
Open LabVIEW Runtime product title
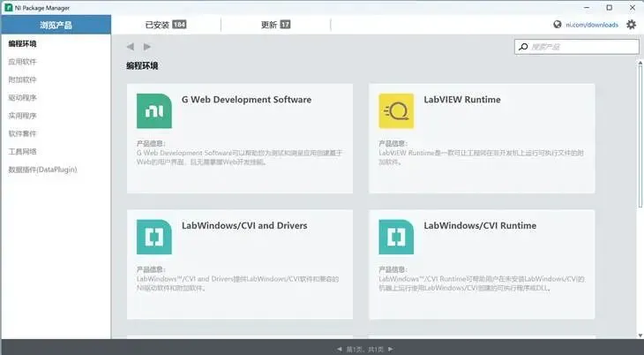pos(462,100)
